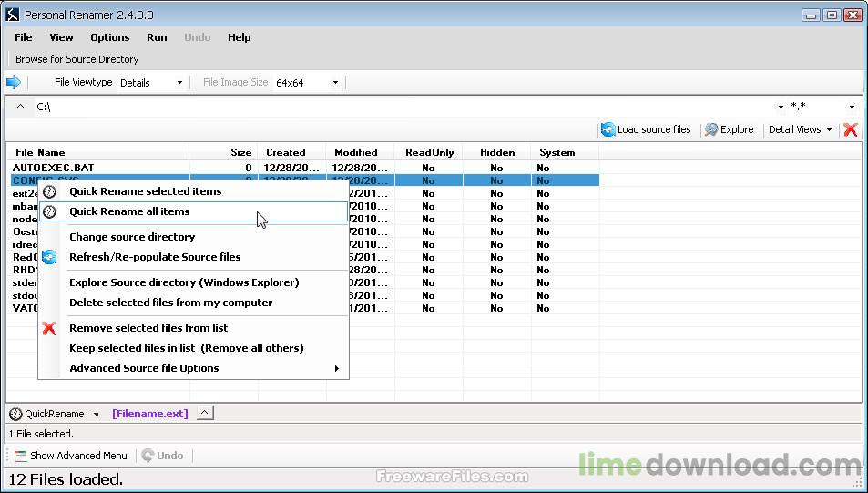
Task: Click the Explore button
Action: pyautogui.click(x=729, y=129)
